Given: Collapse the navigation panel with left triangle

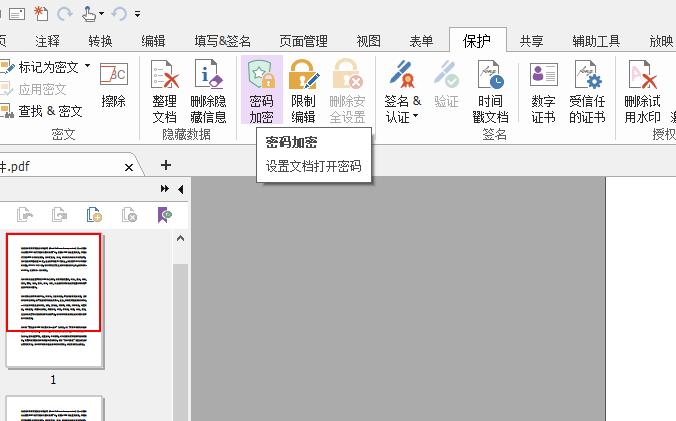Looking at the screenshot, I should click(181, 189).
